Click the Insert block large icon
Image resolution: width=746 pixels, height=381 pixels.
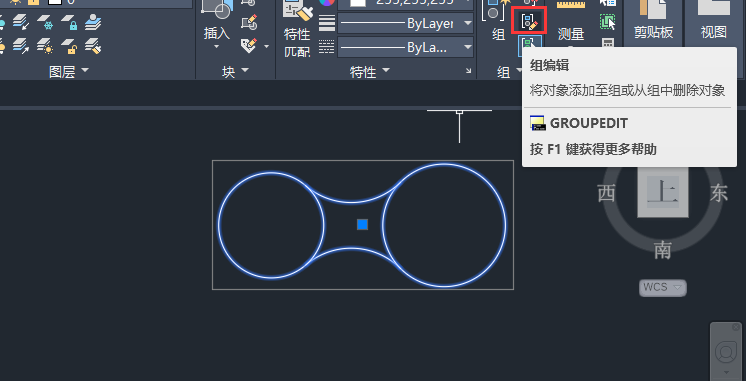pos(217,10)
